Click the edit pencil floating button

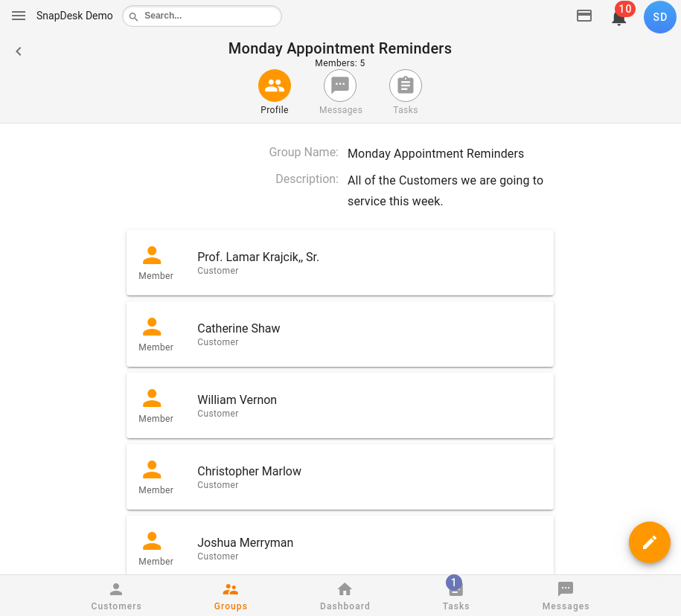(649, 542)
